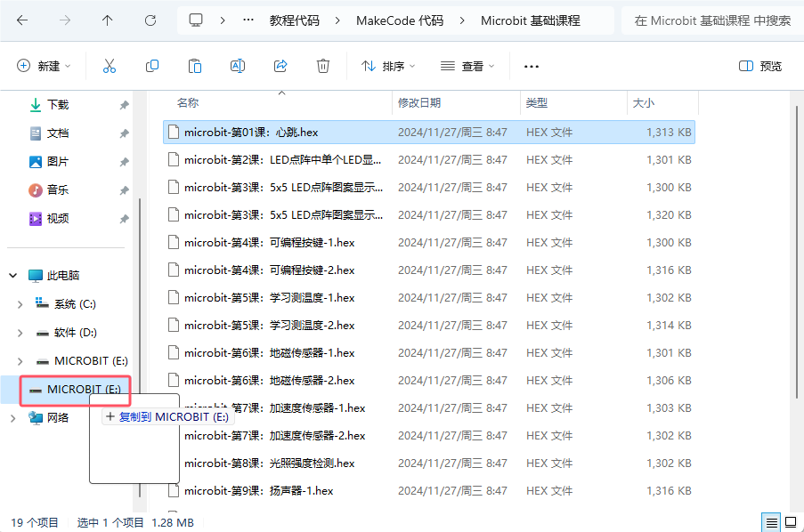Open the 排序 sort dropdown

(388, 66)
